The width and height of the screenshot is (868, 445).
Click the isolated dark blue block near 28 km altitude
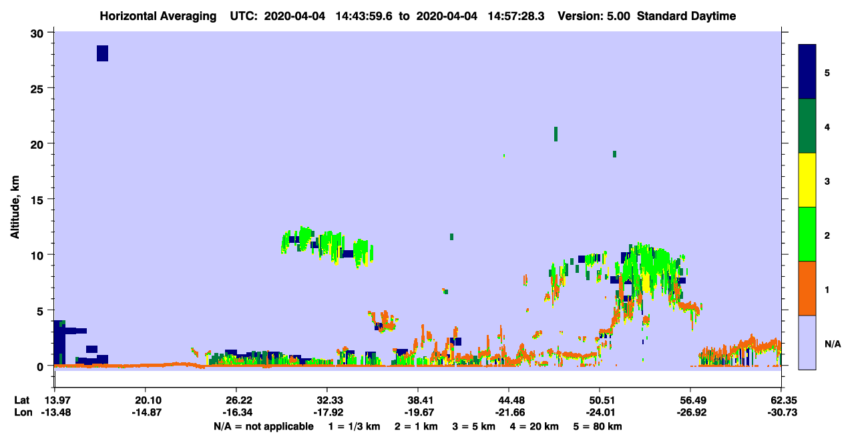coord(102,53)
